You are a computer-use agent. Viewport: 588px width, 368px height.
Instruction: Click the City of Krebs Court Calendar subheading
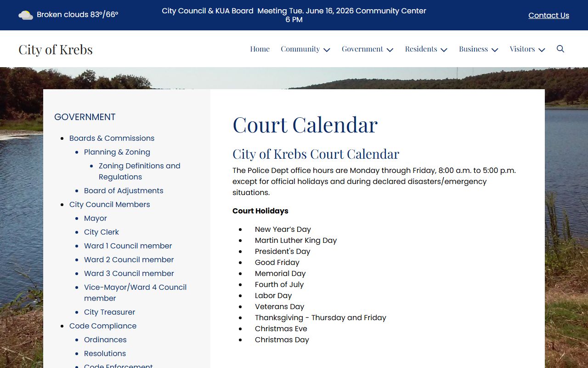point(316,154)
